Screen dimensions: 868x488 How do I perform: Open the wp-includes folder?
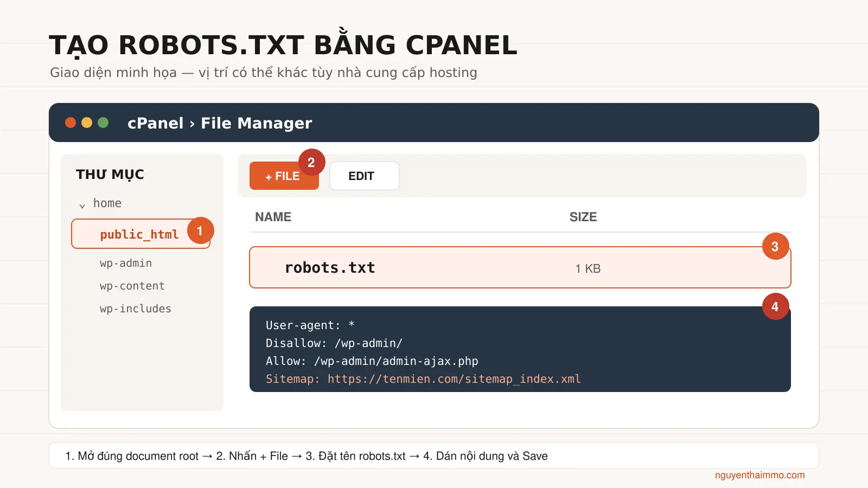[135, 309]
